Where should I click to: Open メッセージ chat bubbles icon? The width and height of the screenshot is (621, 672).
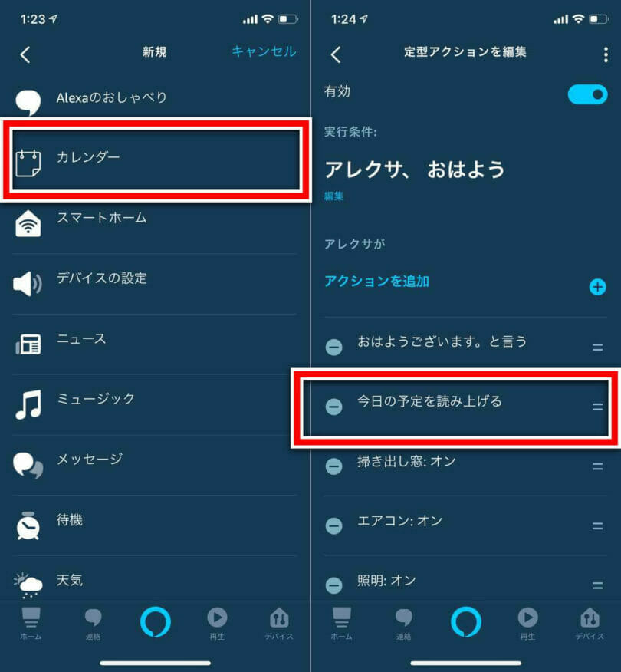pyautogui.click(x=28, y=465)
